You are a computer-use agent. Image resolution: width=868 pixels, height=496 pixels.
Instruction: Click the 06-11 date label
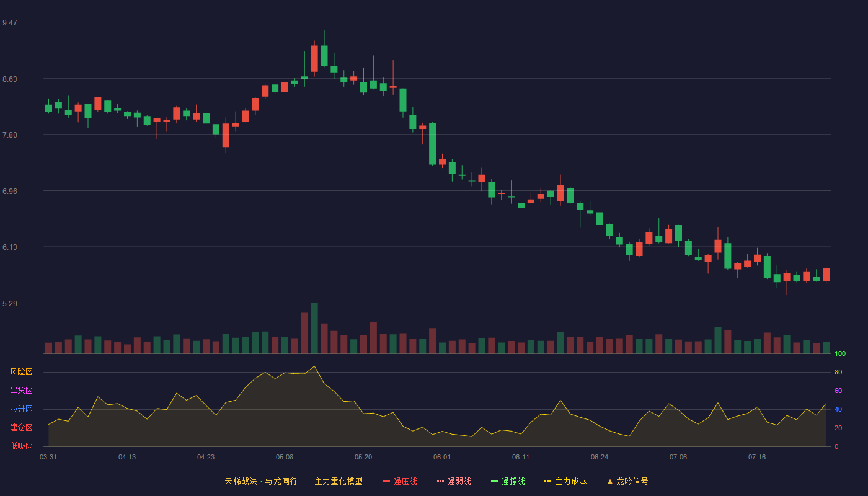coord(521,457)
